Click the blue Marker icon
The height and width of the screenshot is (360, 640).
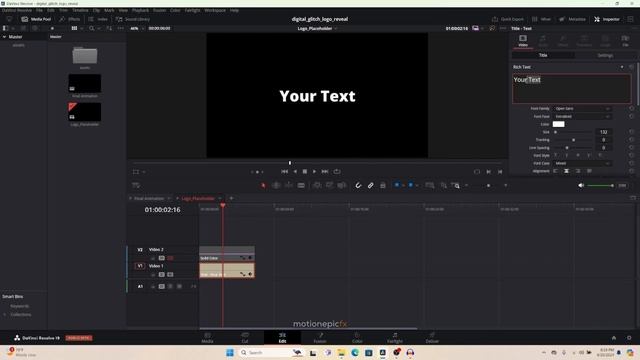(x=411, y=185)
